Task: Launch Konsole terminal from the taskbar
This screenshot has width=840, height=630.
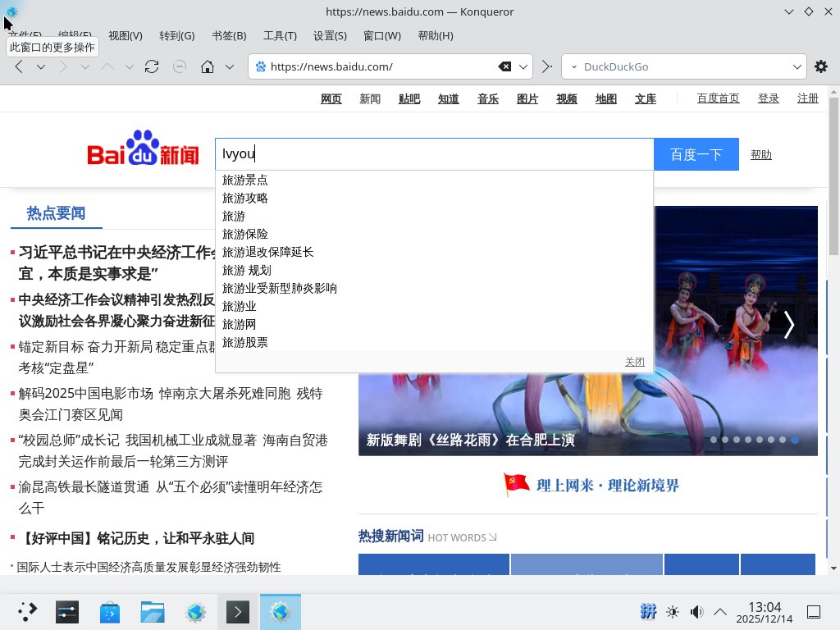Action: point(238,612)
